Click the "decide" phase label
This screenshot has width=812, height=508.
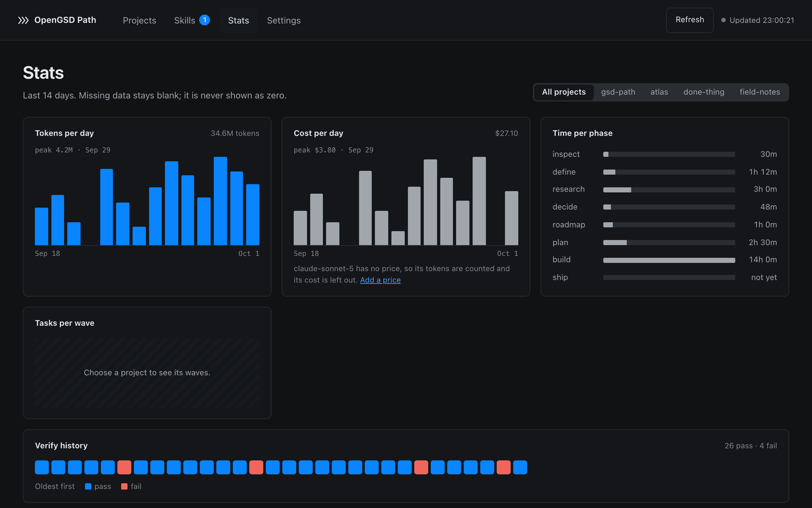[565, 207]
